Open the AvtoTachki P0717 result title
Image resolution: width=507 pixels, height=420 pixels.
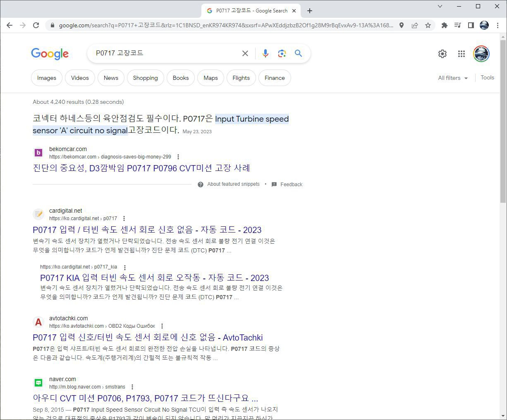pyautogui.click(x=148, y=337)
